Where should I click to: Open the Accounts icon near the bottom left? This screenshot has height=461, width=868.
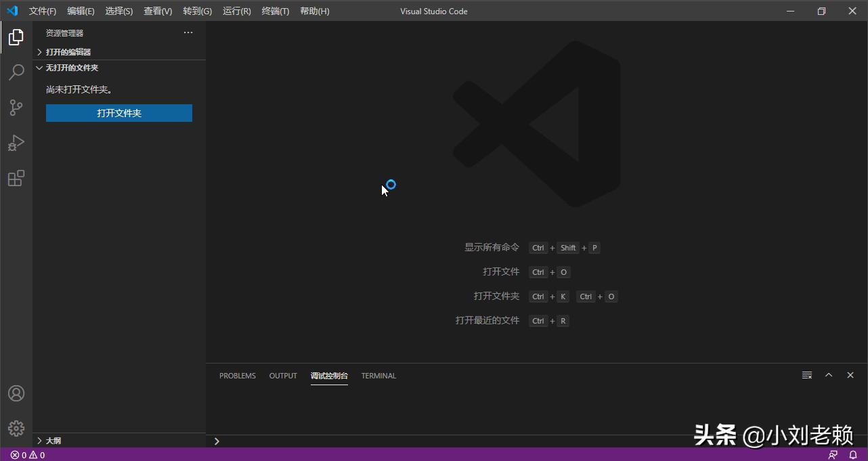[x=16, y=393]
